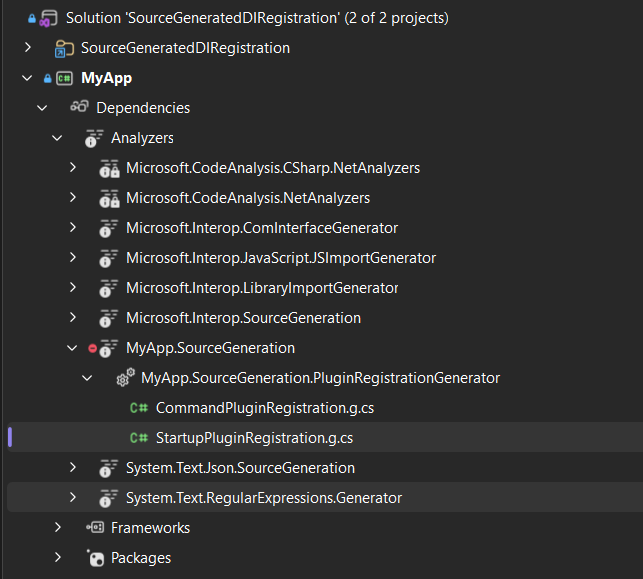Select the Dependencies label
Image resolution: width=643 pixels, height=579 pixels.
(x=143, y=108)
